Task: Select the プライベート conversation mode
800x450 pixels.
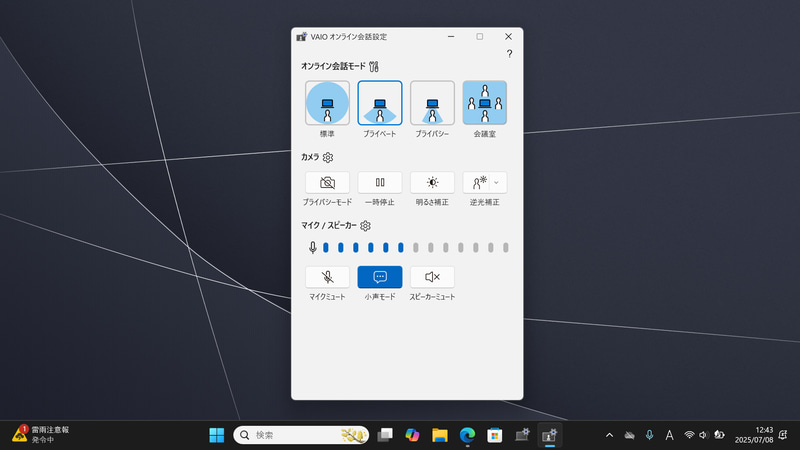Action: point(380,103)
